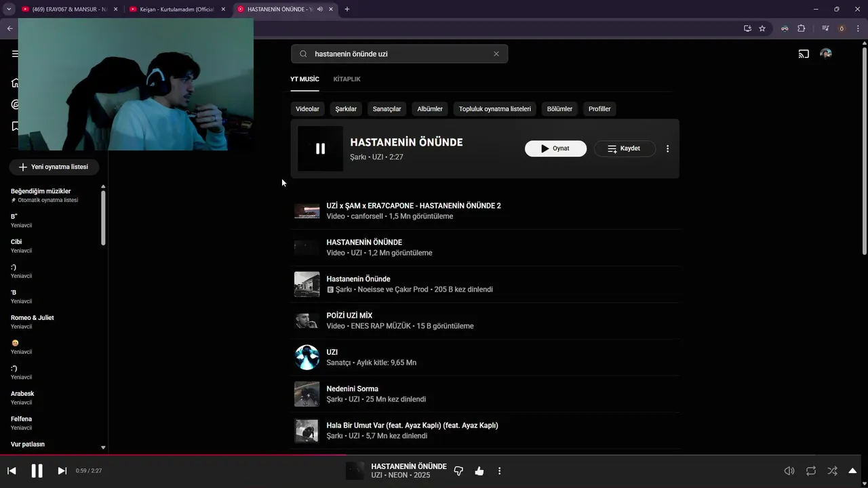Open the player bar three-dot menu

[500, 470]
